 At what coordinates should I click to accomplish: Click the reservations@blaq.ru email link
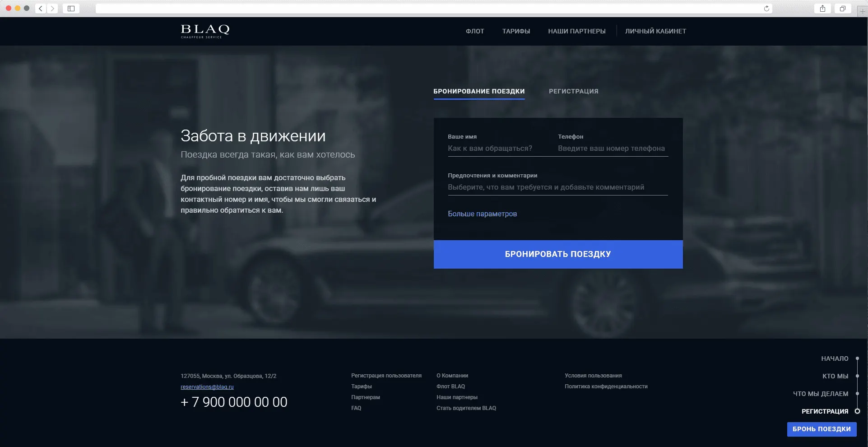click(x=207, y=387)
